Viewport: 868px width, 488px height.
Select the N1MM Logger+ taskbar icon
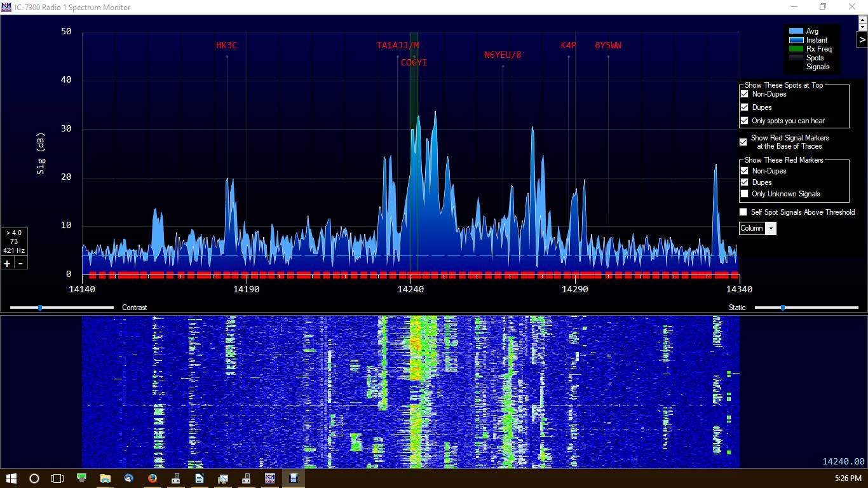coord(270,478)
